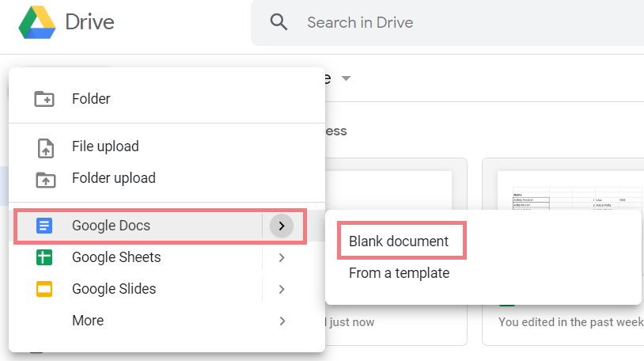
Task: Click the Google Drive logo icon
Action: [37, 22]
